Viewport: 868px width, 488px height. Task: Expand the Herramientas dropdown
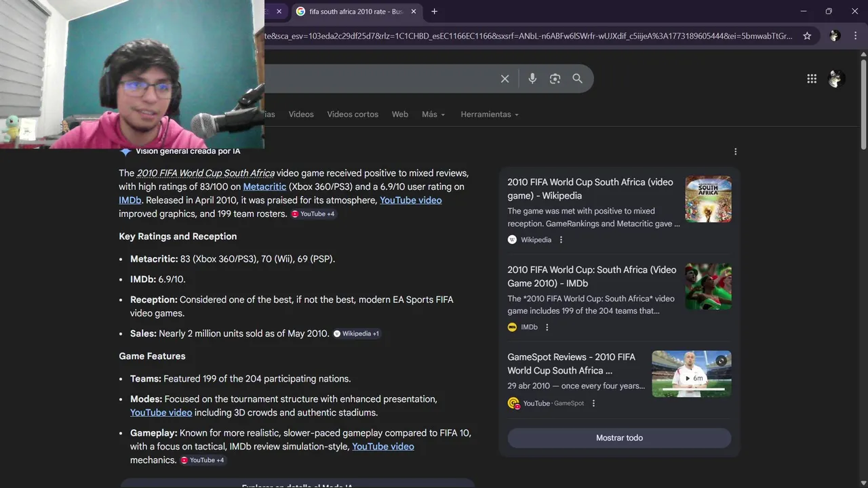490,115
